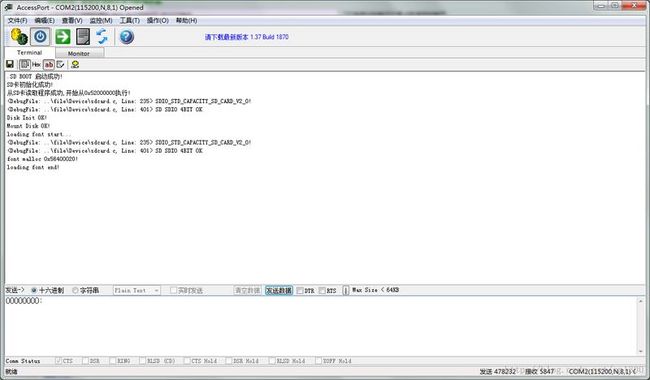Screen dimensions: 650x380
Task: Open the blue question mark help icon
Action: 126,37
